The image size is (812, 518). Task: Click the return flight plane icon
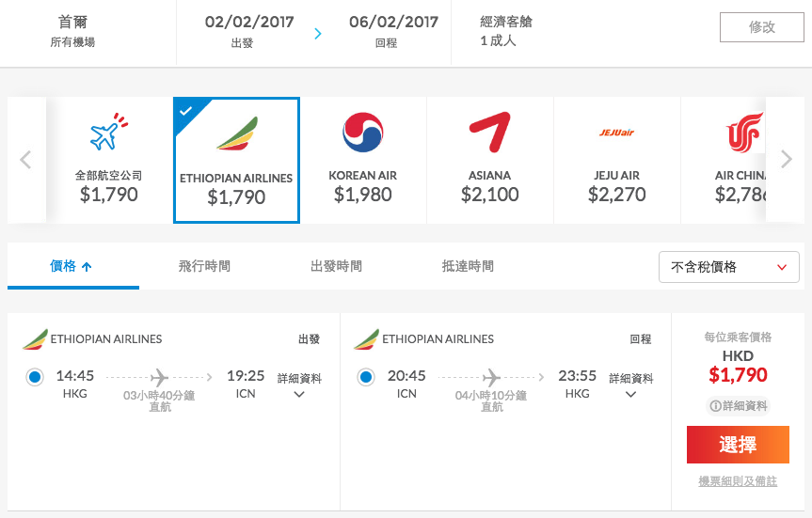pyautogui.click(x=491, y=377)
